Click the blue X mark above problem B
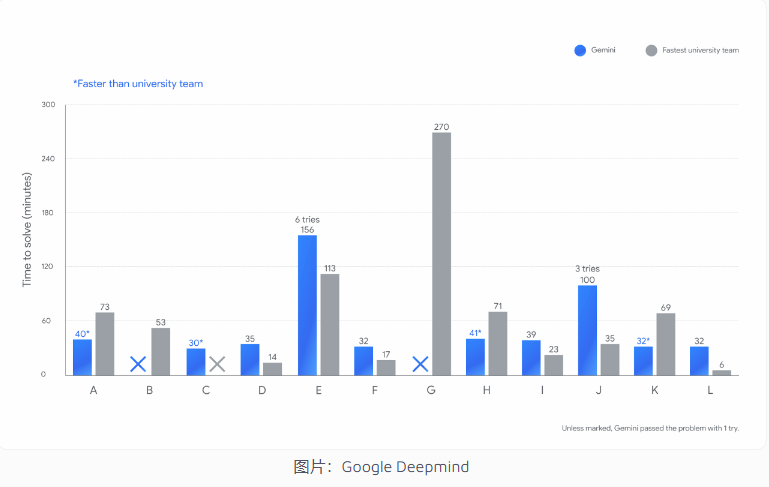Image resolution: width=769 pixels, height=487 pixels. click(x=138, y=365)
